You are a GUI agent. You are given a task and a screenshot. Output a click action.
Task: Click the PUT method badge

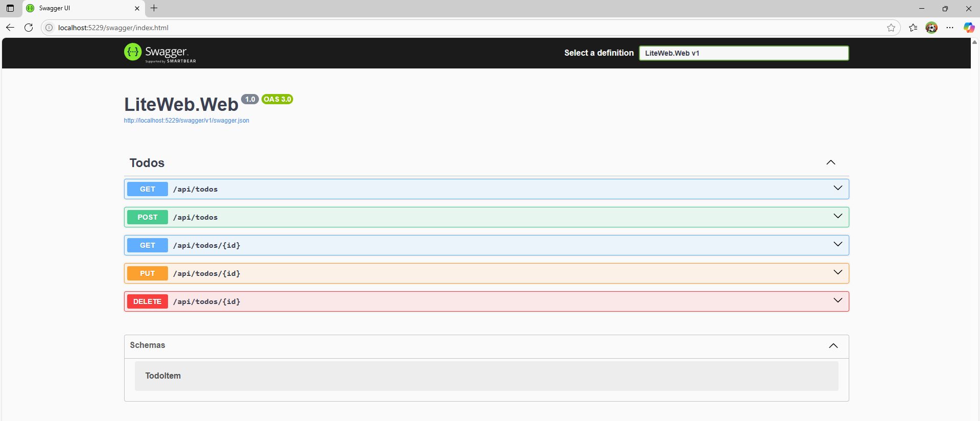(148, 273)
